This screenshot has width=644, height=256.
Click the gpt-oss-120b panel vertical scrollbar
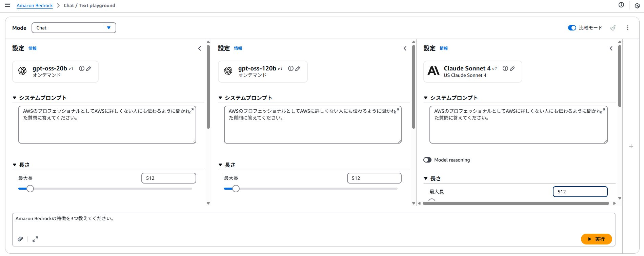pyautogui.click(x=414, y=86)
